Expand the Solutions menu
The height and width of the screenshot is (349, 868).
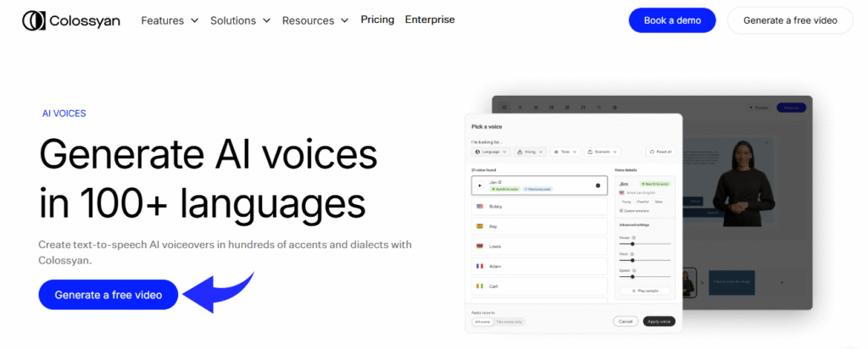pos(240,20)
